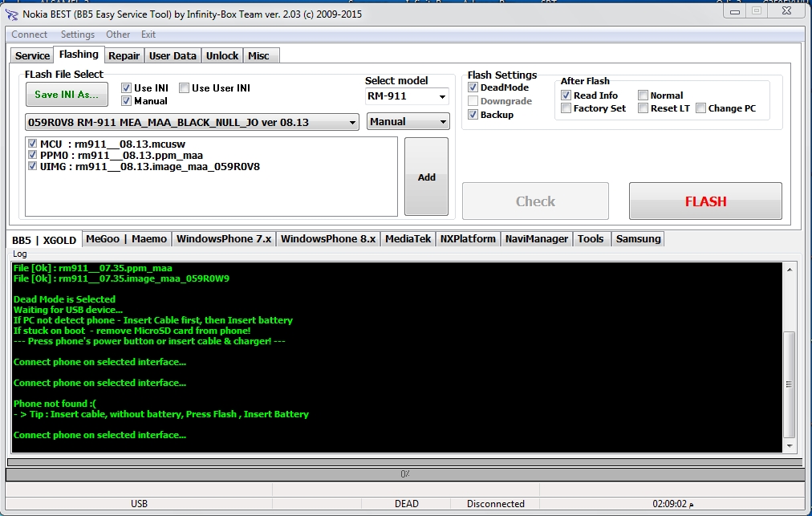The image size is (812, 516).
Task: Open the NaviManager tab
Action: coord(537,239)
